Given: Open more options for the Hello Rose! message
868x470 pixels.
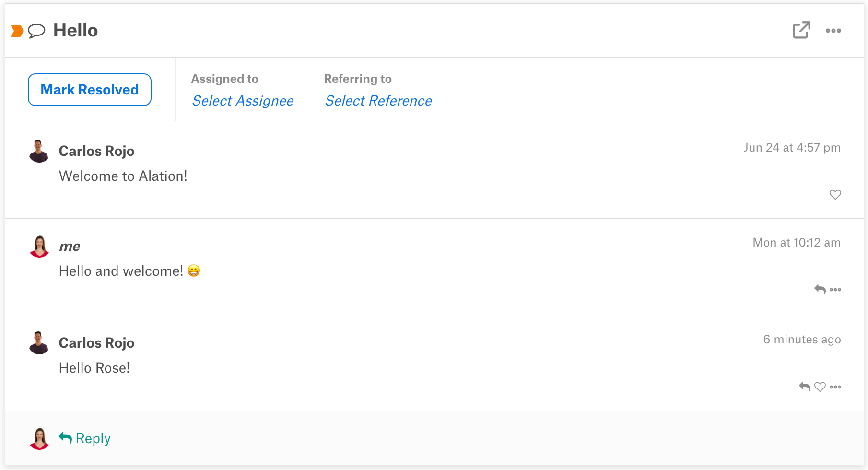Looking at the screenshot, I should 835,387.
